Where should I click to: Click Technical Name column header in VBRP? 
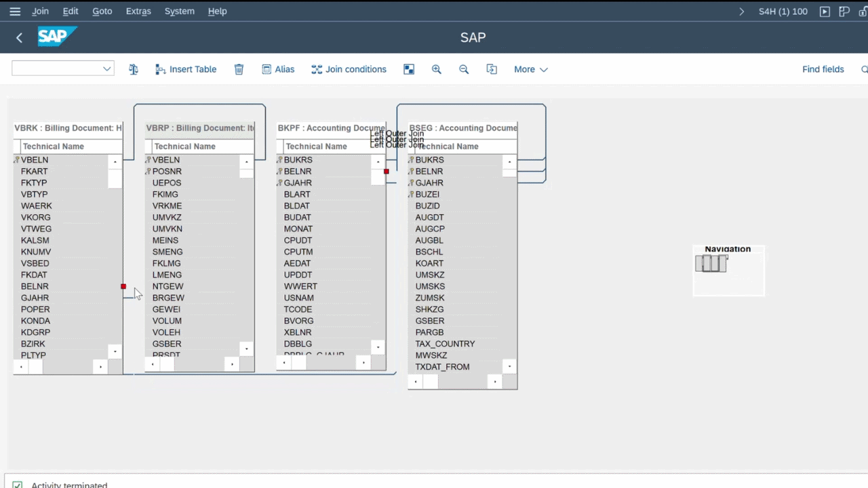point(185,146)
